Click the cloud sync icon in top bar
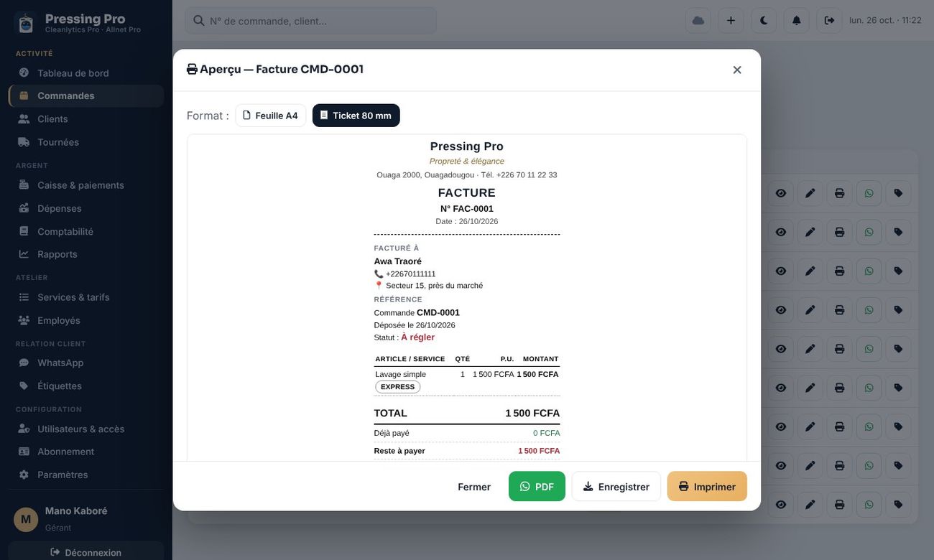The width and height of the screenshot is (934, 560). pos(698,20)
